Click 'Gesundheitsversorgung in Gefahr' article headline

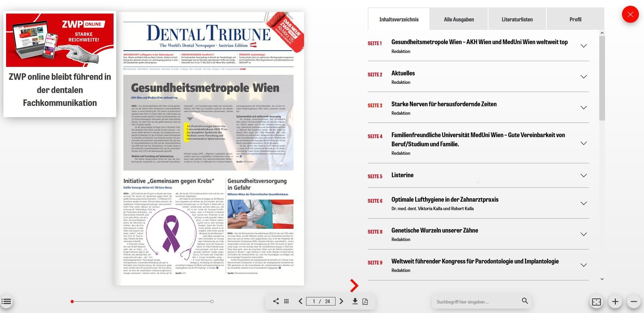[x=257, y=184]
